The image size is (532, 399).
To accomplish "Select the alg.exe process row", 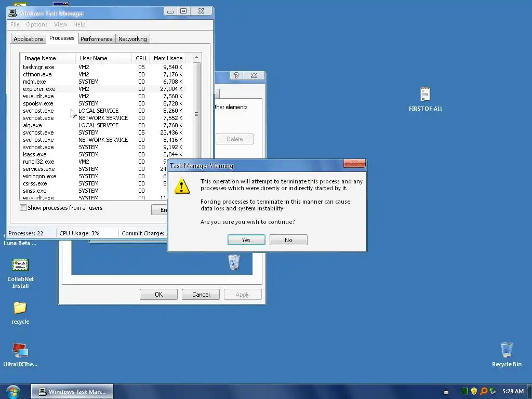I will [x=103, y=125].
